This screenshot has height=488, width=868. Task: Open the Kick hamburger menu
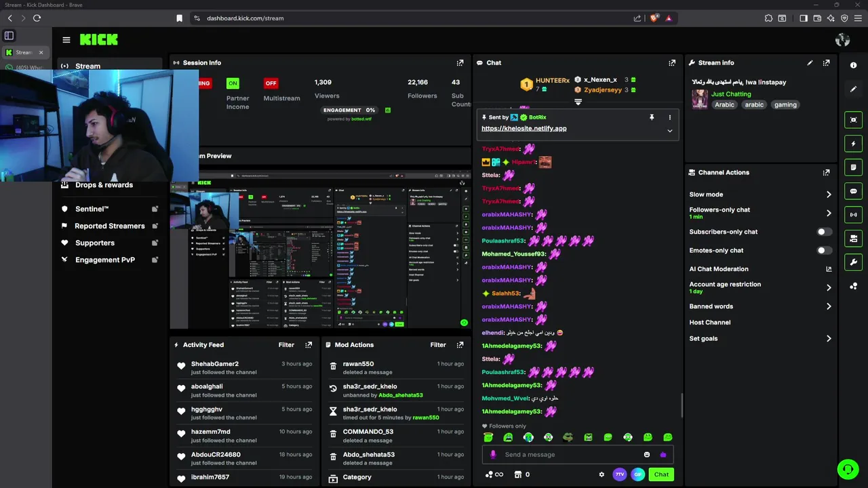pos(66,40)
